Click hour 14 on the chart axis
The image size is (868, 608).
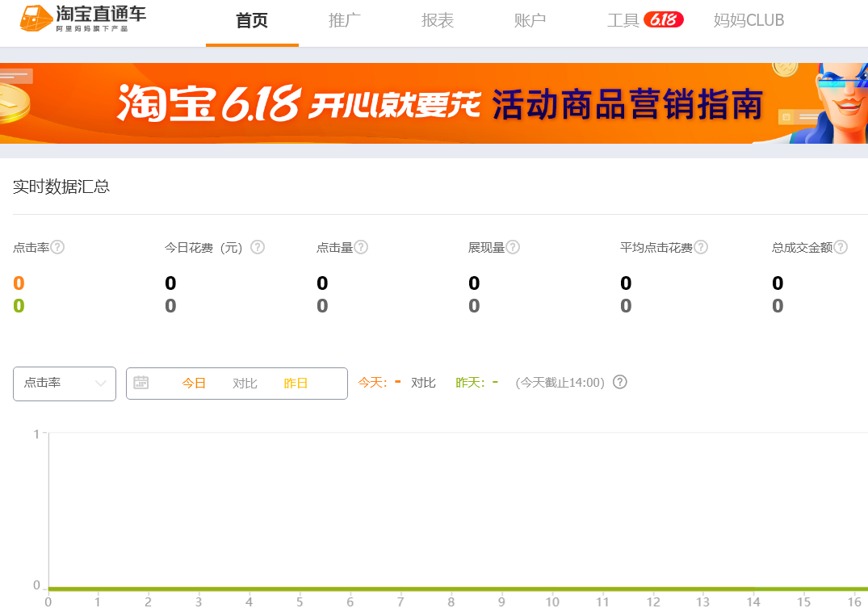pos(753,602)
